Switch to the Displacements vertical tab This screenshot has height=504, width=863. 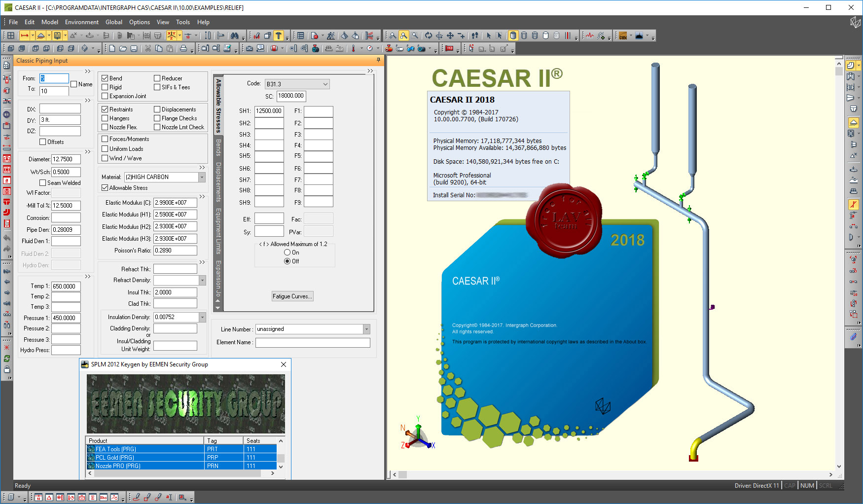point(218,181)
